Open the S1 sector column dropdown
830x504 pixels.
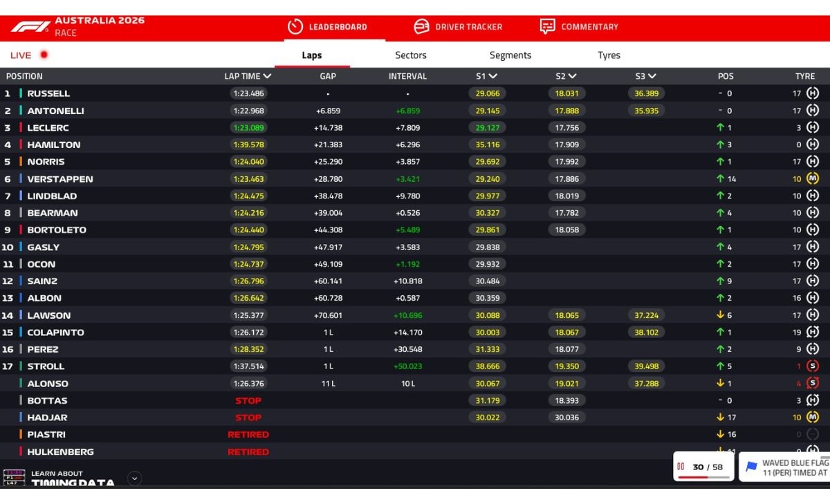click(x=492, y=77)
